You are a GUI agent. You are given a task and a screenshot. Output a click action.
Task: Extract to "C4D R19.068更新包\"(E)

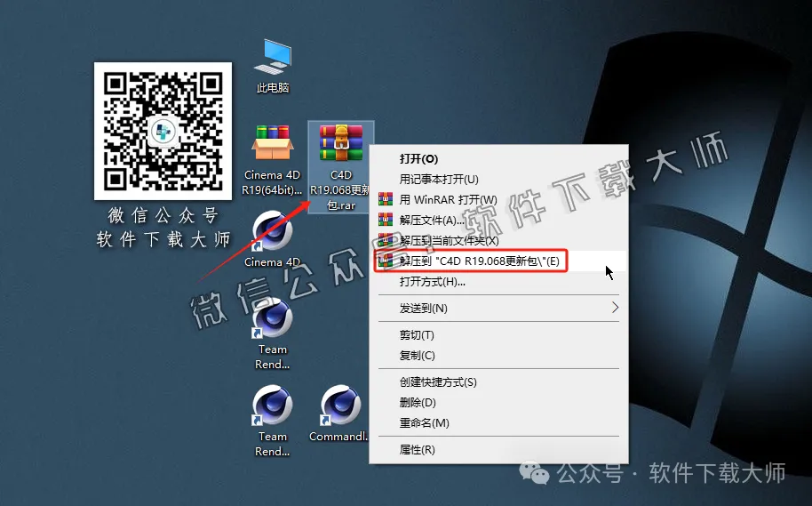click(x=498, y=261)
